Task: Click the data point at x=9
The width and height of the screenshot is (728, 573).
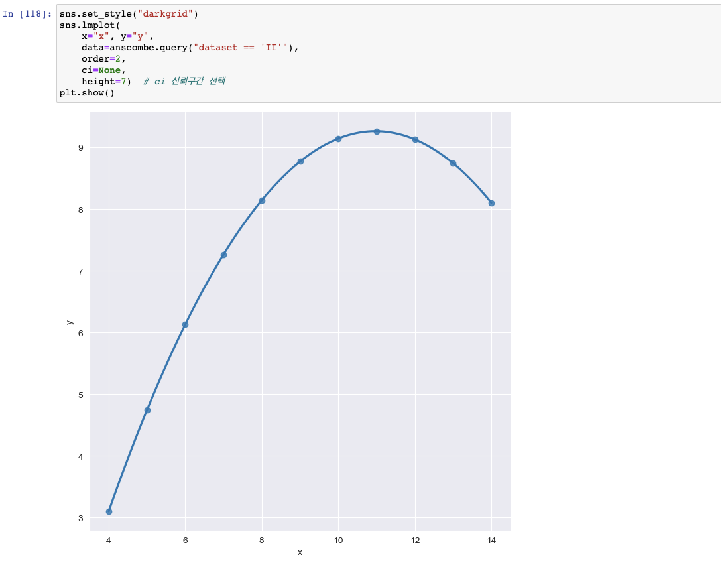Action: (300, 162)
